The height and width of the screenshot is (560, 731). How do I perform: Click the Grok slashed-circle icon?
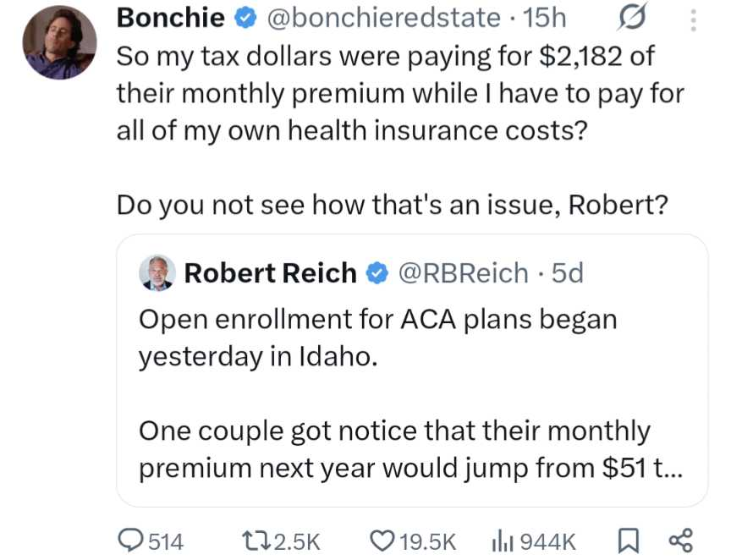pos(634,17)
